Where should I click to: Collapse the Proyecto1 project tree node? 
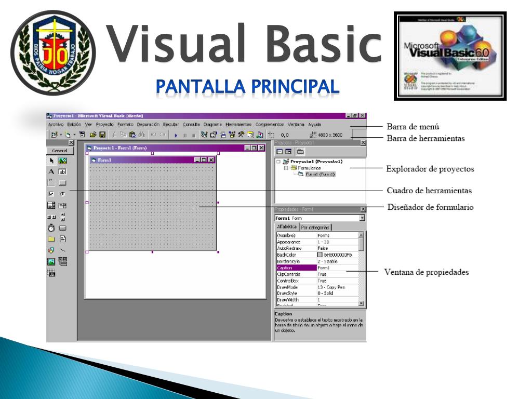point(278,162)
